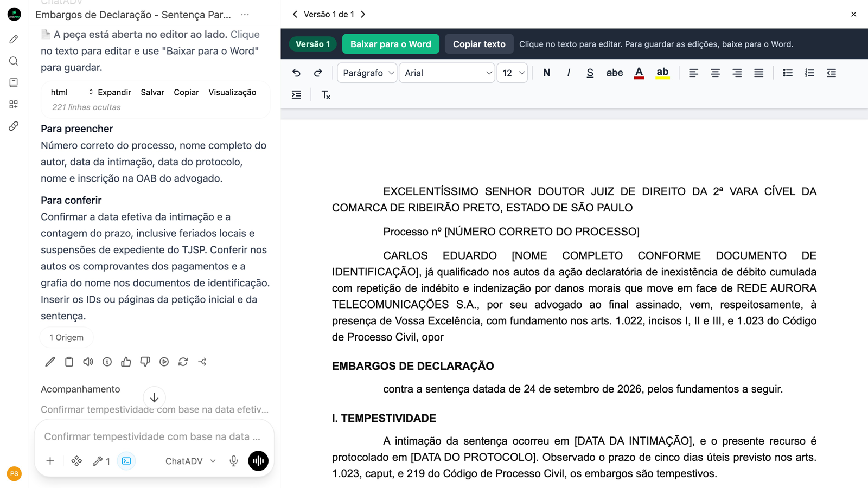Toggle italic formatting

[x=569, y=73]
